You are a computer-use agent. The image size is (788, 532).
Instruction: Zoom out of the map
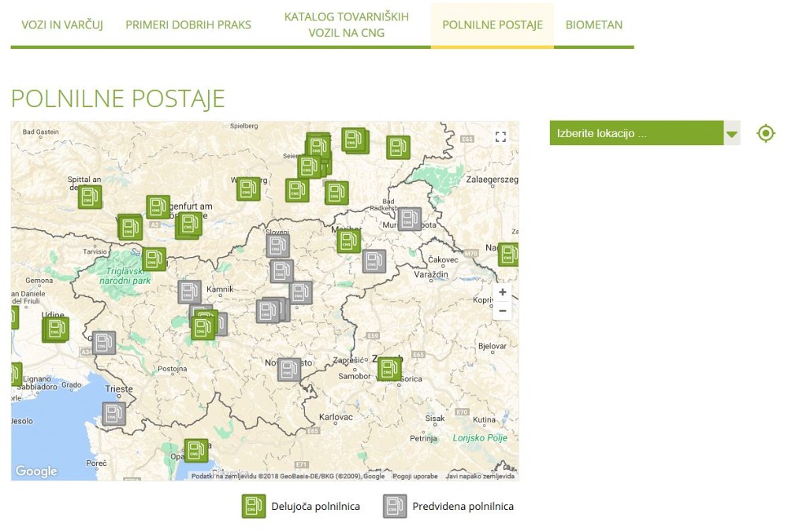(x=502, y=311)
